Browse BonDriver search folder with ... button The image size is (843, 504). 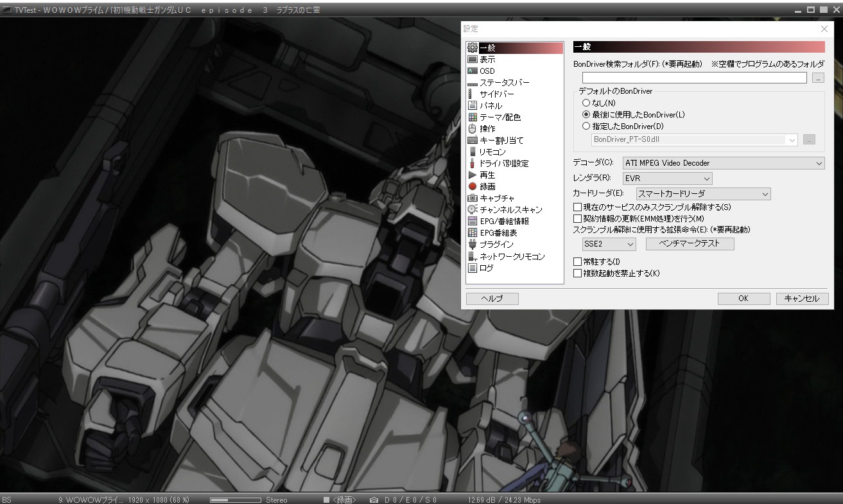(x=818, y=78)
